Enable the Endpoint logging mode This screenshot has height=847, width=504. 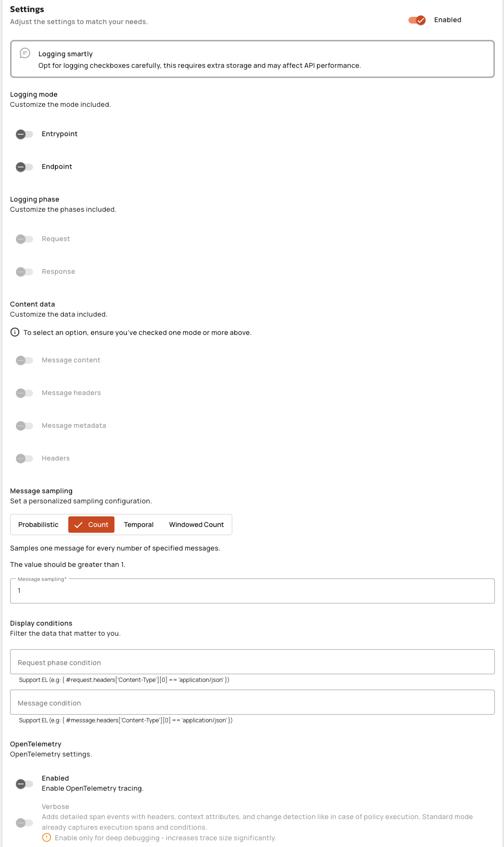[x=24, y=167]
